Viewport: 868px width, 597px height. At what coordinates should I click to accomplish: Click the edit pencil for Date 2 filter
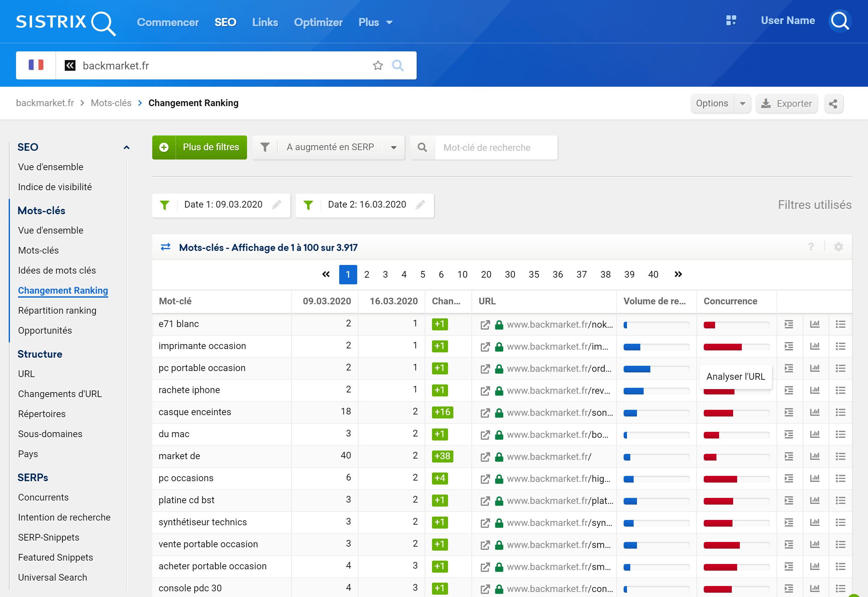(420, 205)
